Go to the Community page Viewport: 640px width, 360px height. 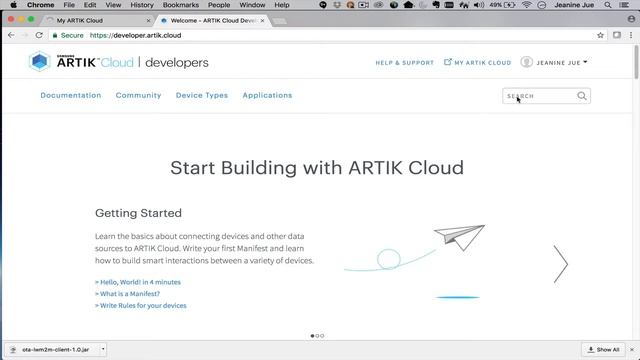[x=138, y=95]
